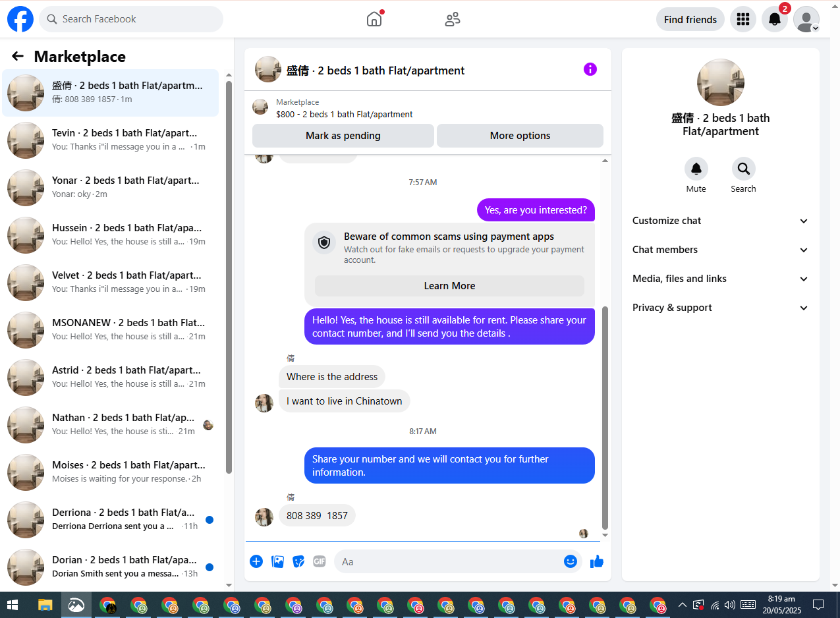Viewport: 840px width, 618px height.
Task: Open Derriona unread conversation
Action: coord(111,520)
